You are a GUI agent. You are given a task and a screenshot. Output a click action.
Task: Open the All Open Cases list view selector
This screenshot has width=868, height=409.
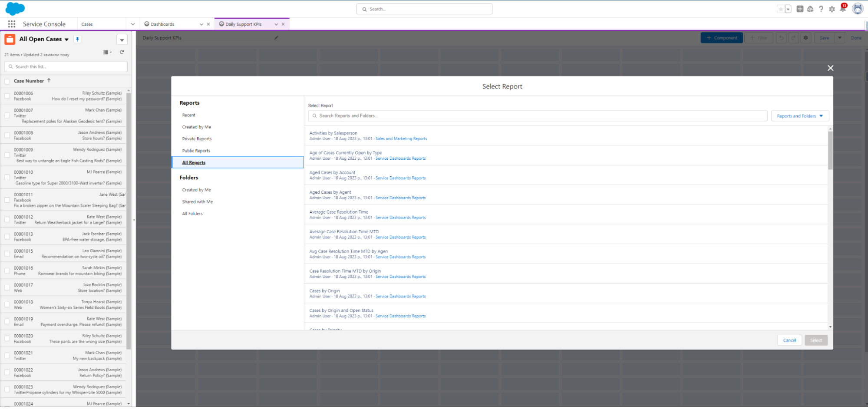[66, 39]
